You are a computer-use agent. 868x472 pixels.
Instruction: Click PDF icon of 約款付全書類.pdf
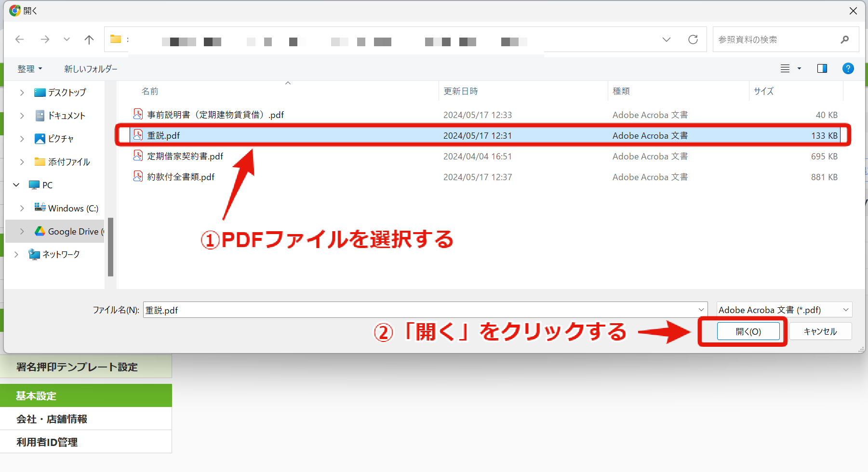(138, 176)
